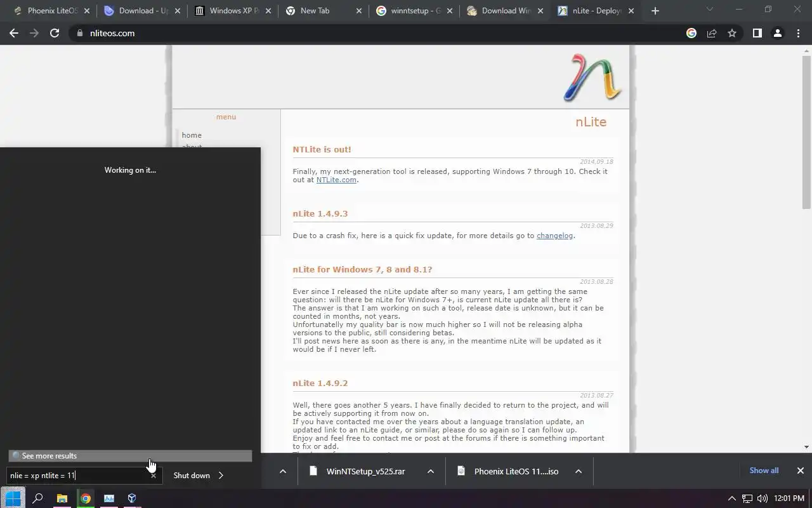Follow the NTLite.com link

336,180
